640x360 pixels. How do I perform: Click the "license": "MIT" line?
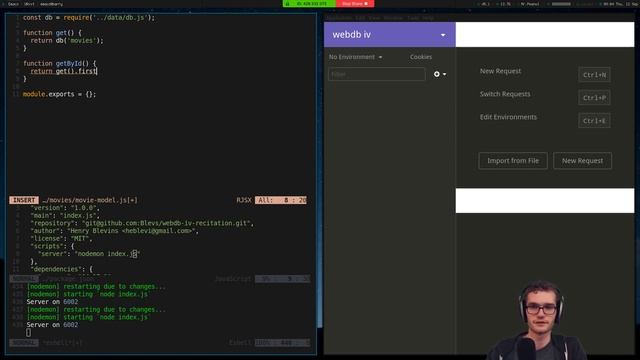click(61, 239)
